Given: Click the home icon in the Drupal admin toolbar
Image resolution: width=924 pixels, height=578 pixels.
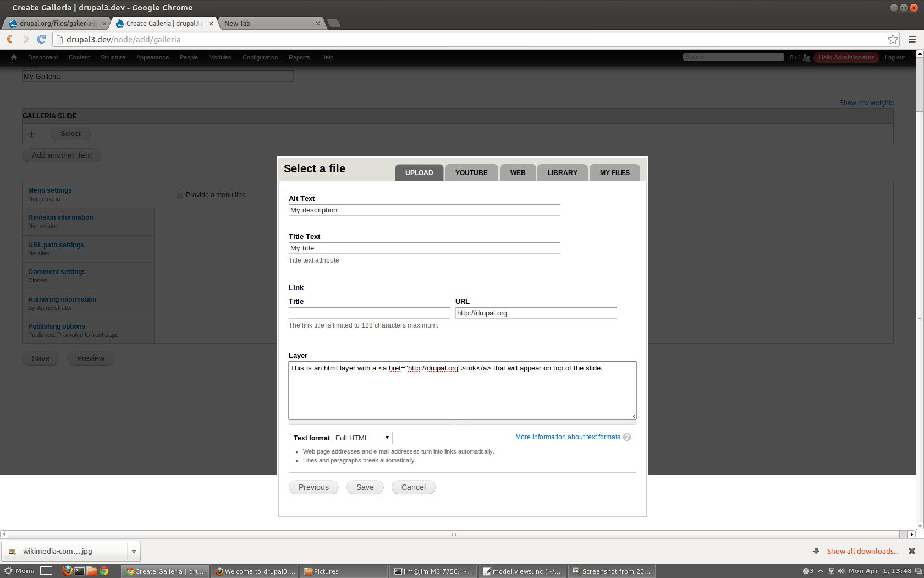Looking at the screenshot, I should (x=13, y=57).
